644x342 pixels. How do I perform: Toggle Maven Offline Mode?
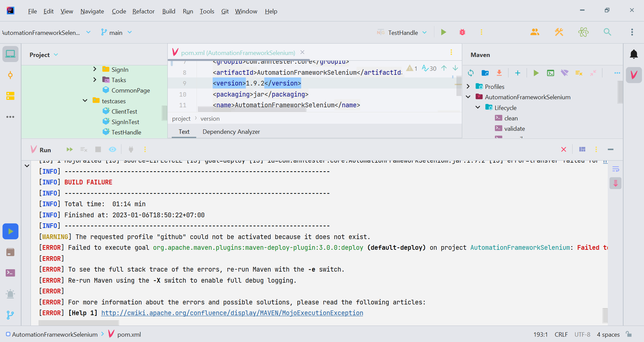tap(565, 73)
